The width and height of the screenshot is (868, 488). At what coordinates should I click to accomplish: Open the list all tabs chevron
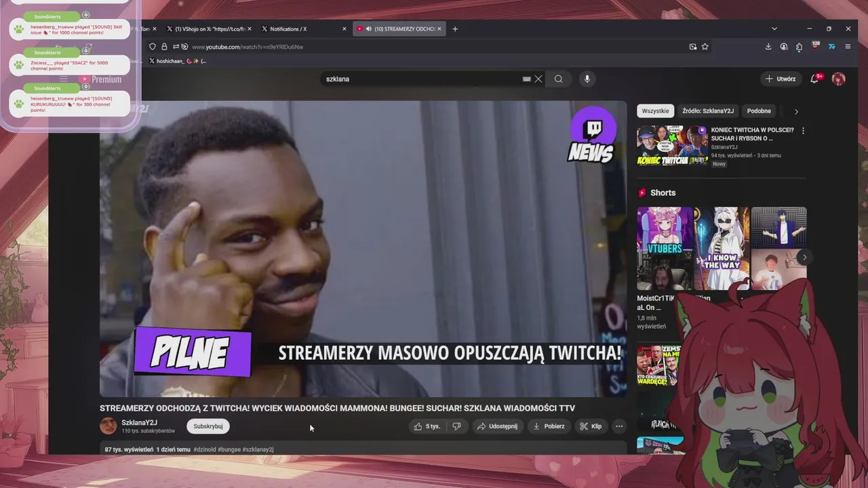coord(774,29)
